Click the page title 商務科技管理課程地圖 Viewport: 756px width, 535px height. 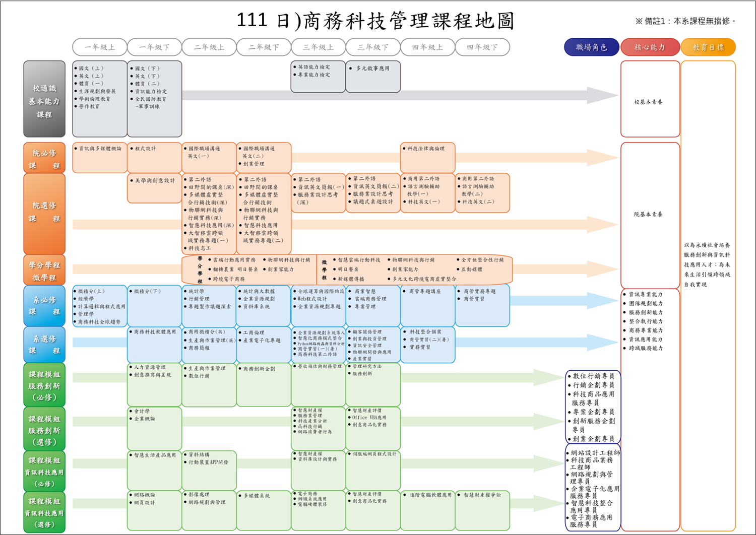(375, 21)
